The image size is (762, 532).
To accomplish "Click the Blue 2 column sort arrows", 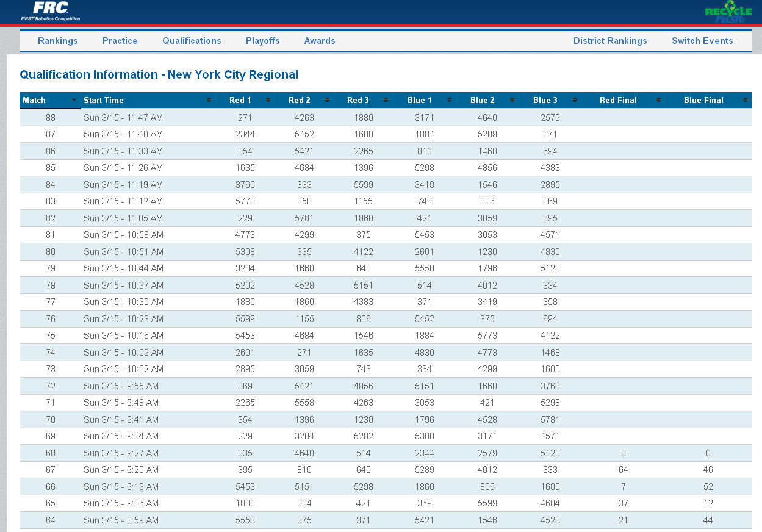I will point(512,100).
